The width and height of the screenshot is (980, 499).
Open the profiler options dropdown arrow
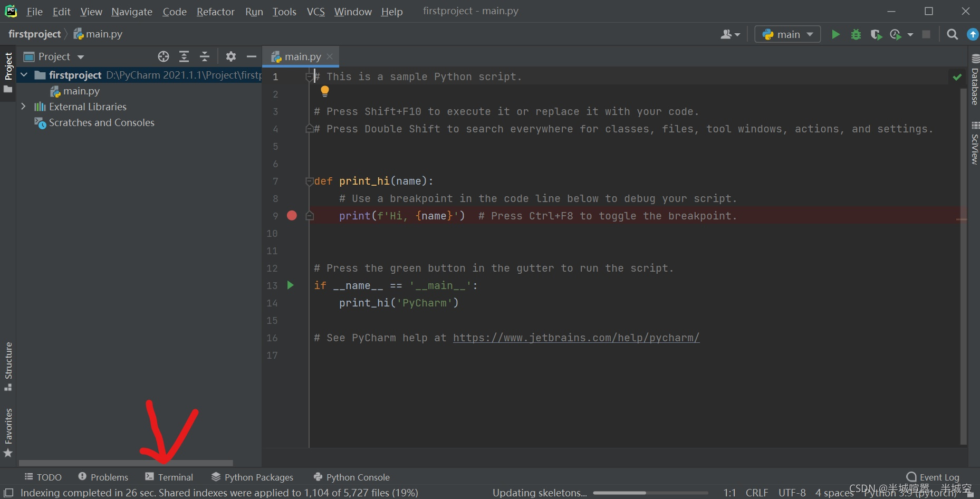click(x=910, y=34)
